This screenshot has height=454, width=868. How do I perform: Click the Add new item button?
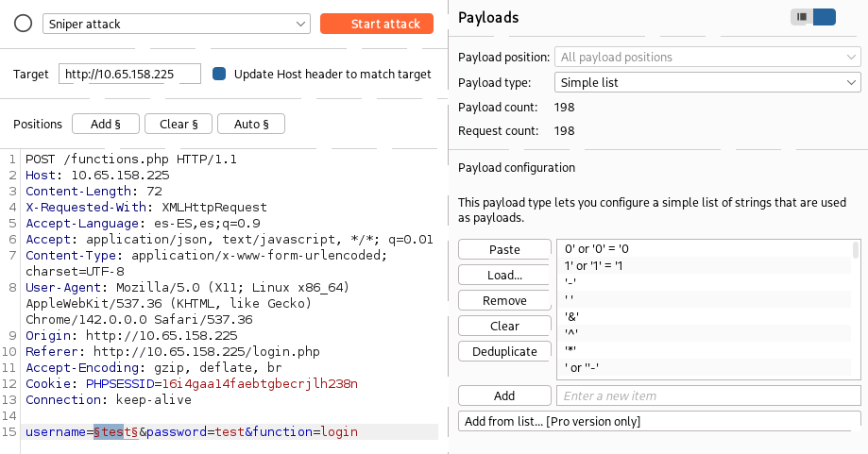coord(504,395)
